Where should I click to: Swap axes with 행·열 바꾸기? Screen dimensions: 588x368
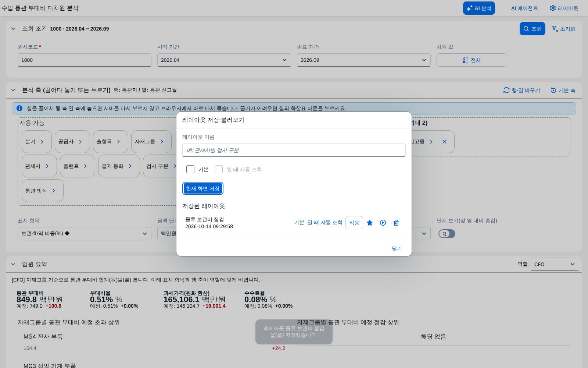coord(521,90)
